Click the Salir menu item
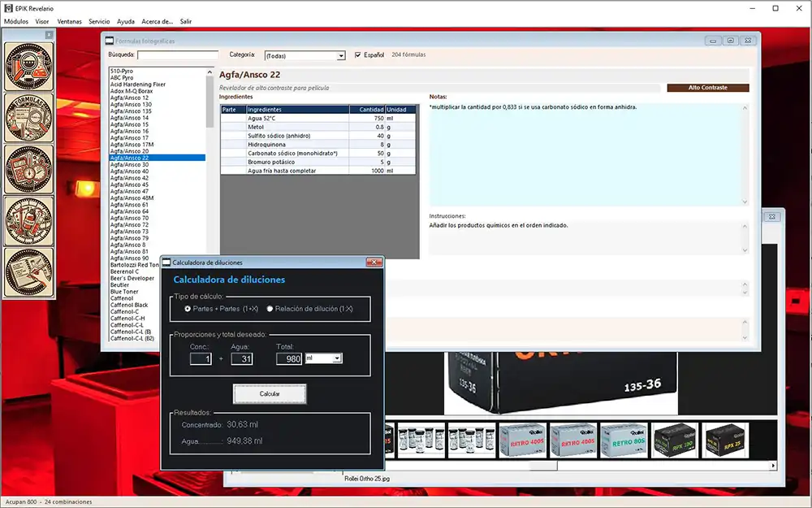The image size is (812, 508). 186,21
